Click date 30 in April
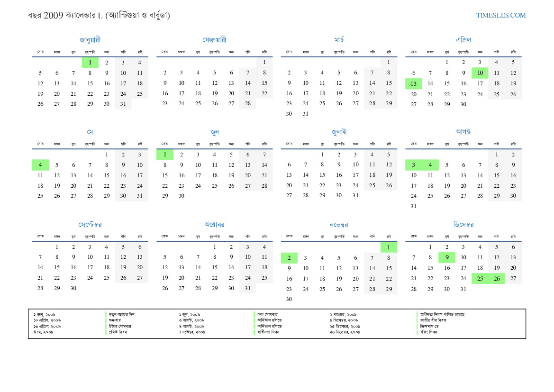 coord(463,104)
